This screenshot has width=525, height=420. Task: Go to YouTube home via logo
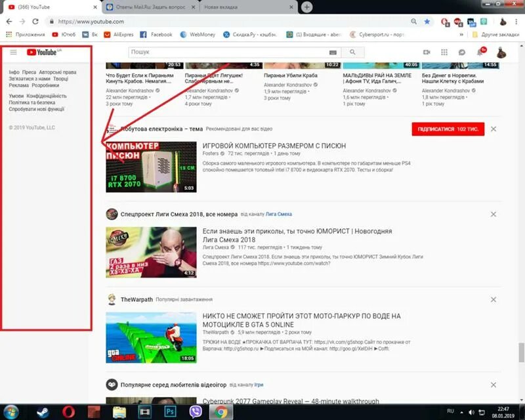(43, 52)
